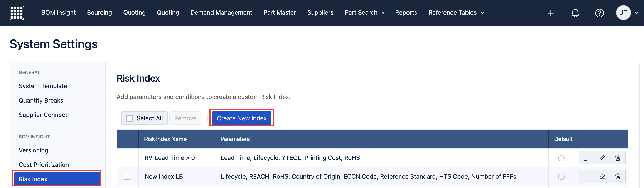Click the app grid logo icon
This screenshot has width=644, height=188.
(x=17, y=12)
